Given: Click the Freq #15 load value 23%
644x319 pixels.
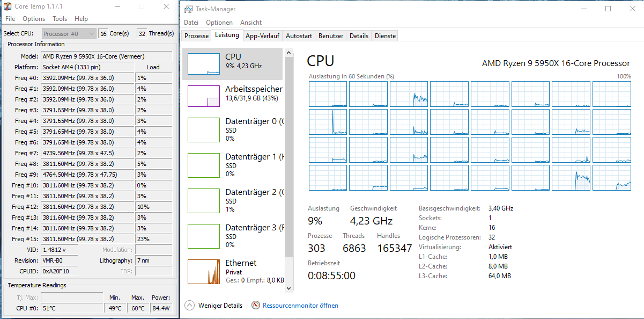Looking at the screenshot, I should 153,239.
